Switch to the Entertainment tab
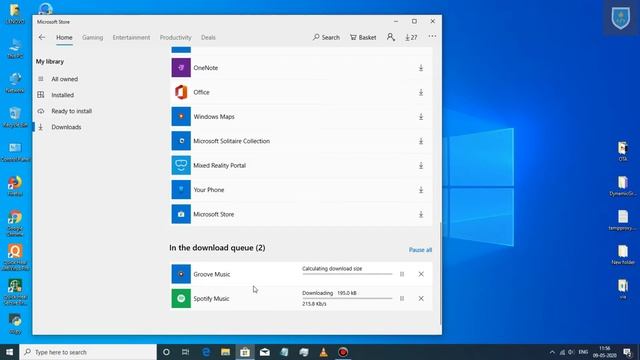 (131, 37)
